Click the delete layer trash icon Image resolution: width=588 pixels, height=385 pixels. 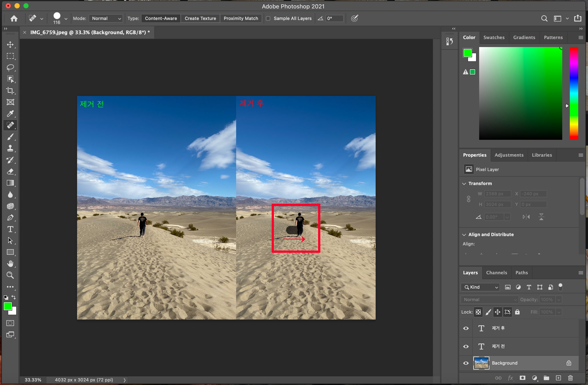pyautogui.click(x=570, y=378)
